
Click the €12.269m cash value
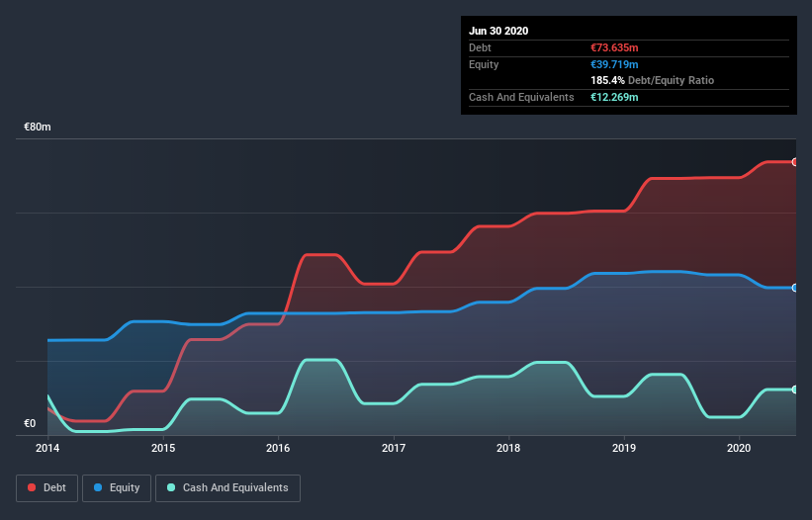click(x=615, y=97)
